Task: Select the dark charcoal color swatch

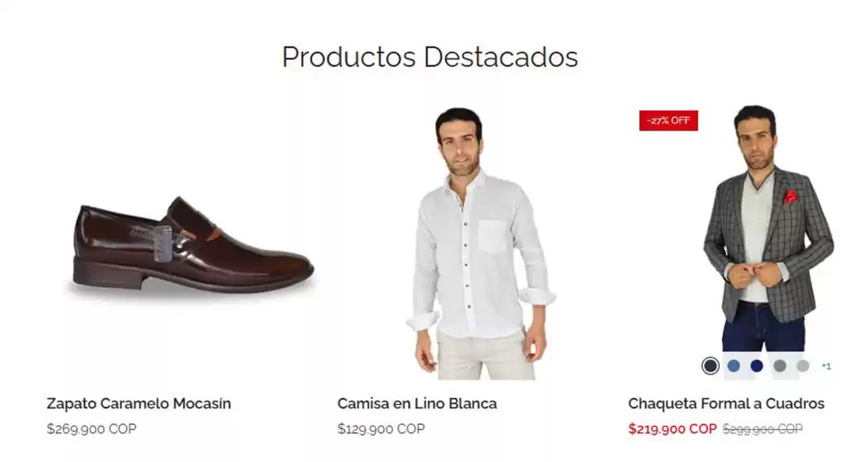Action: (711, 365)
